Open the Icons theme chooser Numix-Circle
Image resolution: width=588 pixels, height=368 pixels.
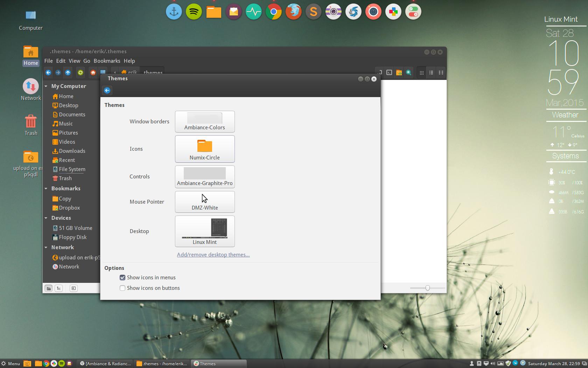205,149
